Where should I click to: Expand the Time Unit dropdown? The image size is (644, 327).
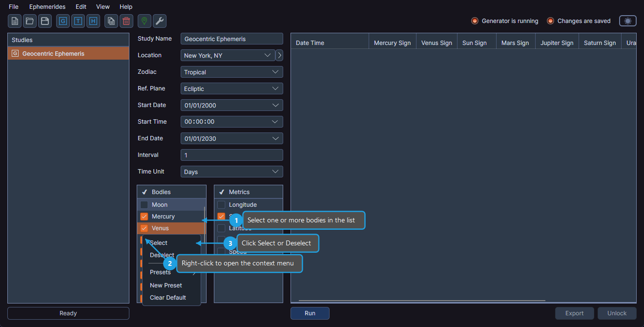(231, 172)
